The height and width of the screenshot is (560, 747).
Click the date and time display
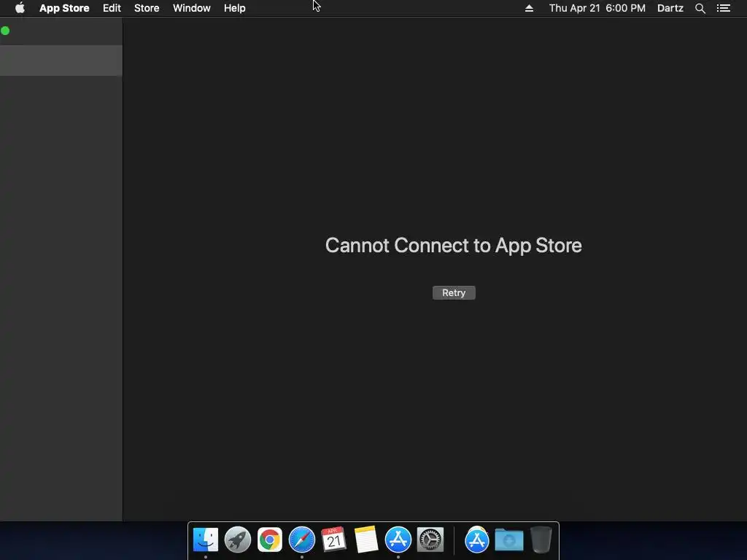pos(597,8)
